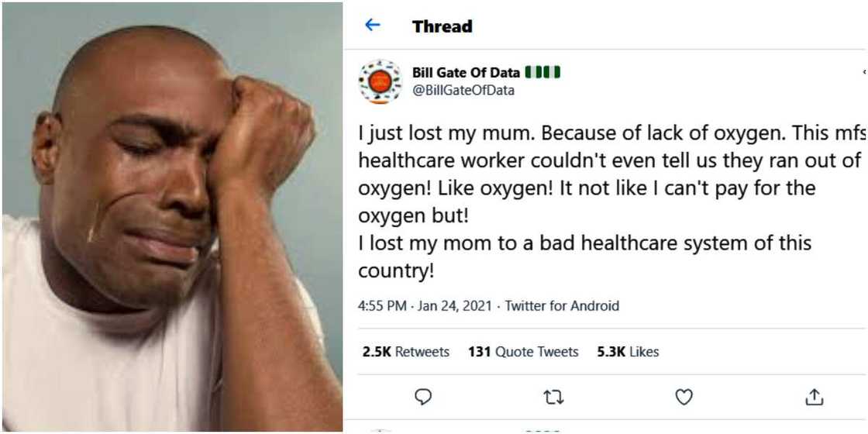This screenshot has width=868, height=434.
Task: Open the Bill Gate Of Data profile avatar
Action: pyautogui.click(x=380, y=81)
